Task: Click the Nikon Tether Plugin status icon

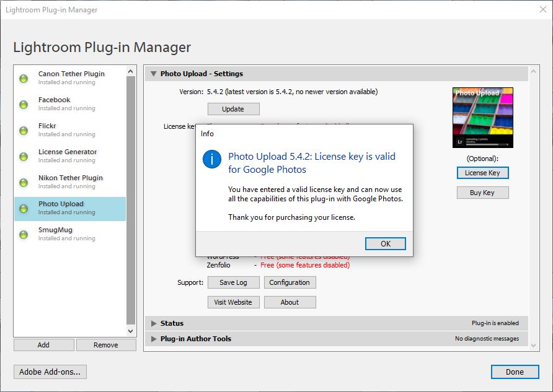Action: pyautogui.click(x=24, y=183)
